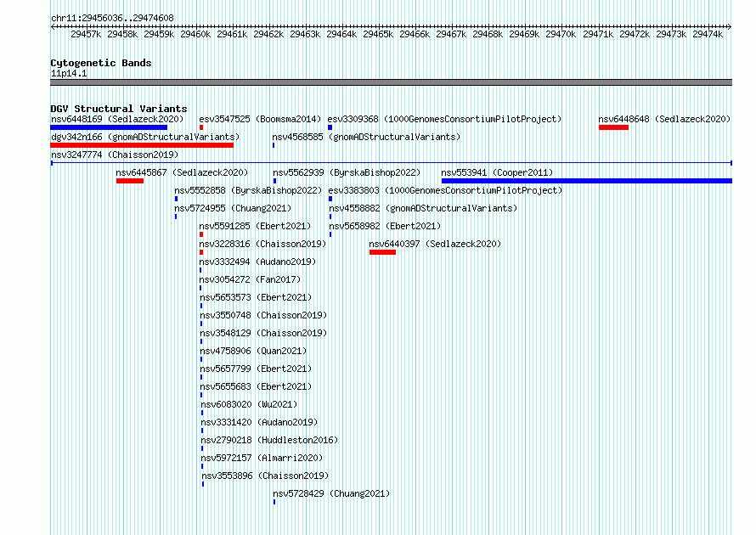Click ruler position 29469k
Screen dimensions: 756x535
pyautogui.click(x=524, y=34)
